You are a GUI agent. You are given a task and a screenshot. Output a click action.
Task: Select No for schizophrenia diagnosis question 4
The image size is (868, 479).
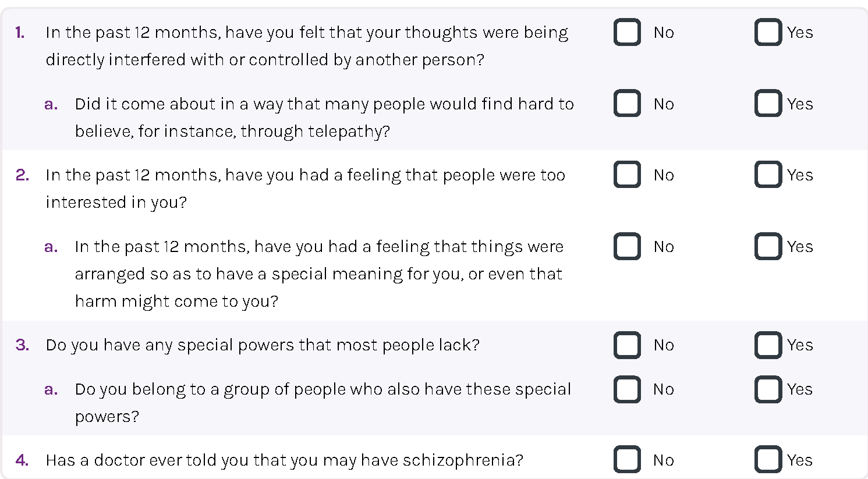(627, 460)
